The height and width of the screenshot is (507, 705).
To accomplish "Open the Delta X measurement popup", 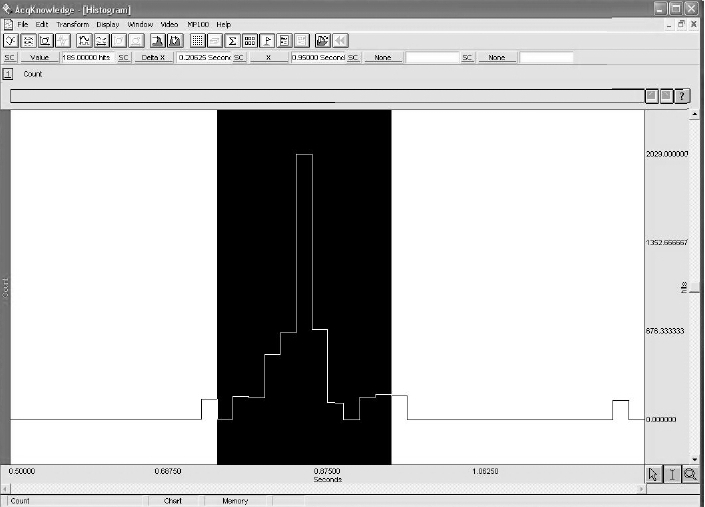I will pos(153,58).
